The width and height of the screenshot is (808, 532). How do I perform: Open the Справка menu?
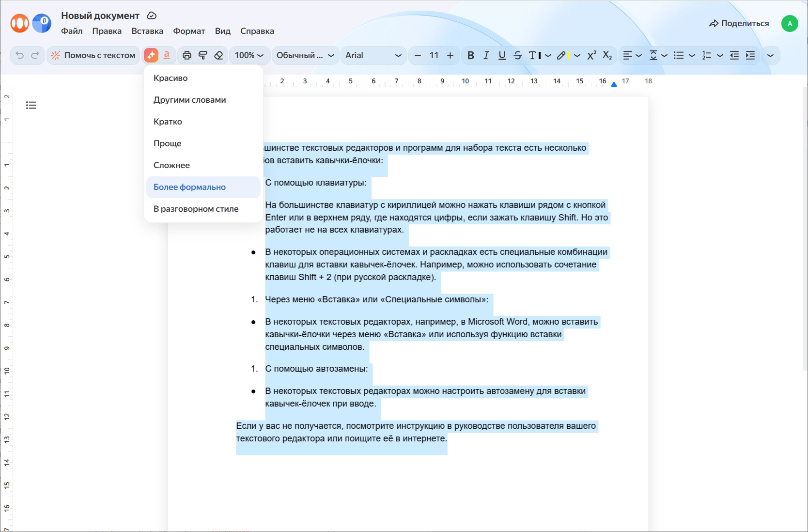(257, 31)
